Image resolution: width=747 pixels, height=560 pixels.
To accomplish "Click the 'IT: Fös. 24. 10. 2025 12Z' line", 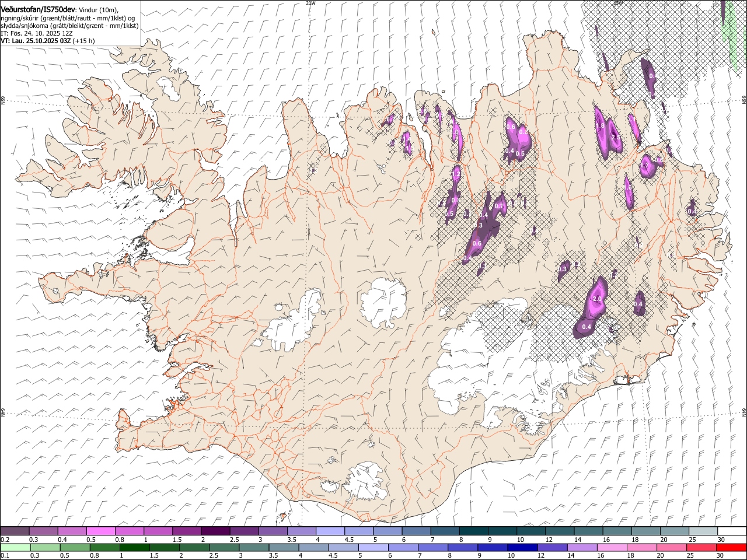I will click(36, 33).
